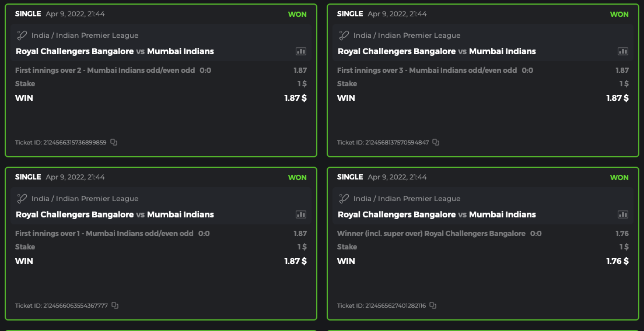Open match statistics icon on over 1 bet
This screenshot has height=331, width=644.
point(301,214)
